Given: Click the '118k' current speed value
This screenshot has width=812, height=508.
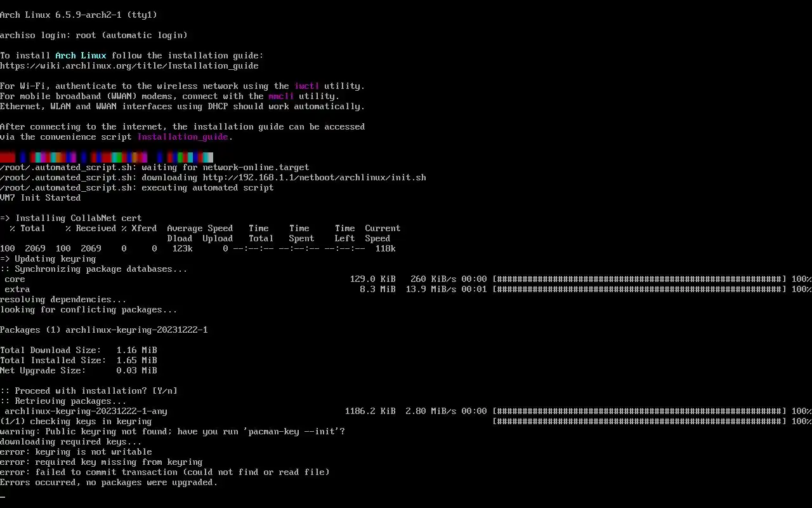Looking at the screenshot, I should 386,248.
